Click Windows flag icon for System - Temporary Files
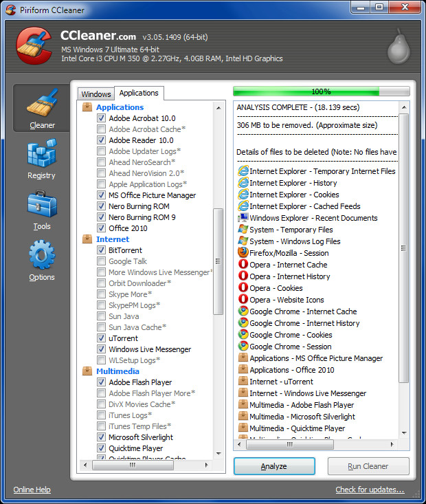426x504 pixels. click(x=243, y=230)
